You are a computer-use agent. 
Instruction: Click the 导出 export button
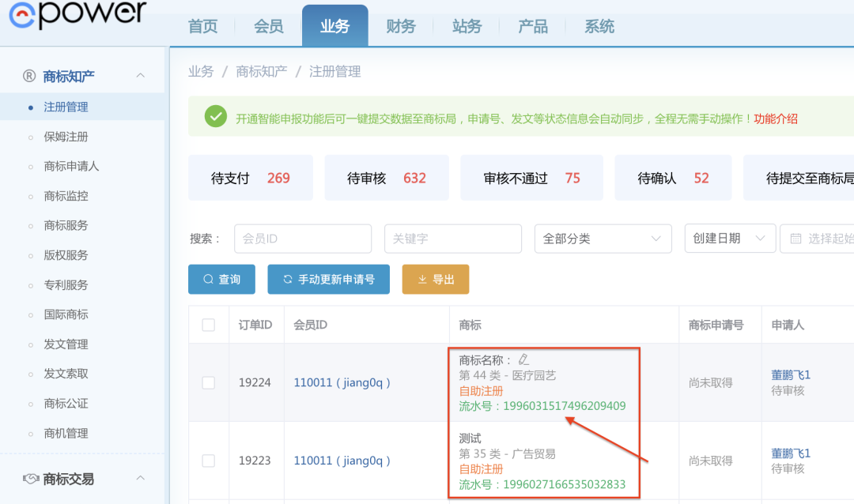point(436,279)
